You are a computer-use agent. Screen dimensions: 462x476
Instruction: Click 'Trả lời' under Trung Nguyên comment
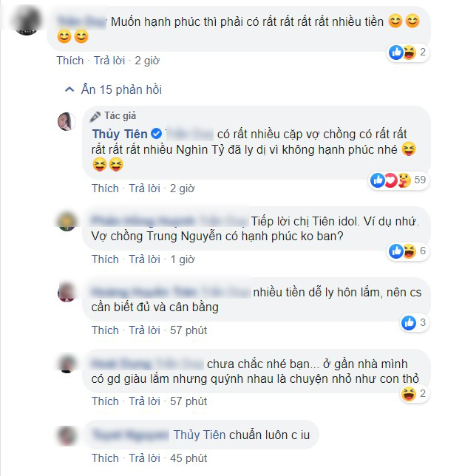point(144,259)
